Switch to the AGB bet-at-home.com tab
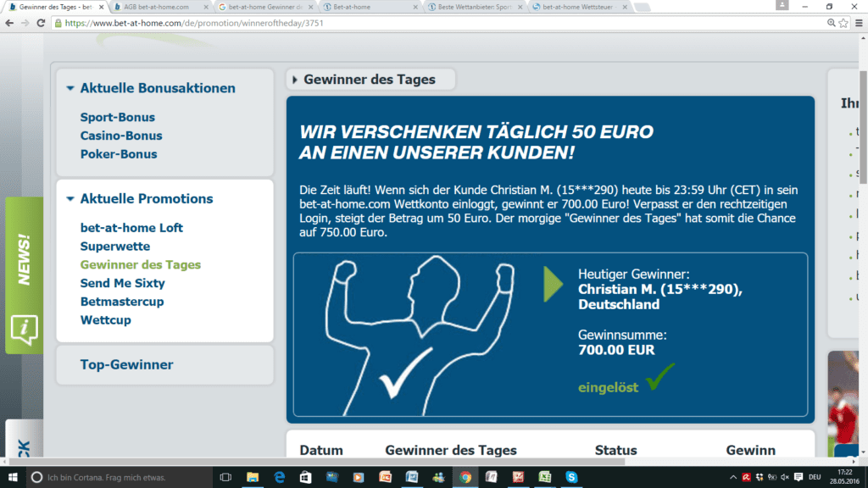The image size is (868, 488). [160, 7]
